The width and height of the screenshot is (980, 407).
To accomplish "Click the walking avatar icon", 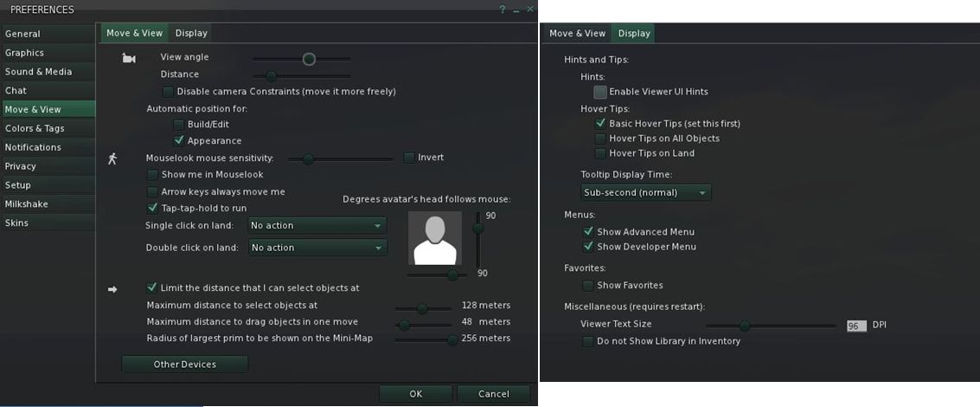I will [x=112, y=158].
